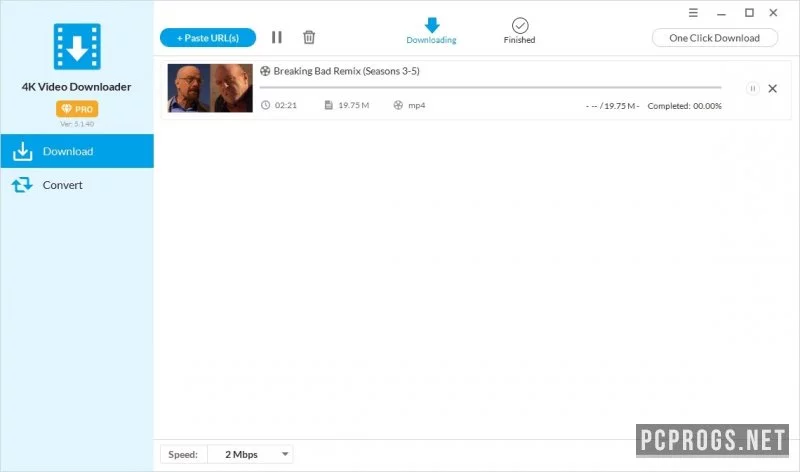Switch to the Downloading tab
Viewport: 800px width, 472px height.
(x=432, y=31)
